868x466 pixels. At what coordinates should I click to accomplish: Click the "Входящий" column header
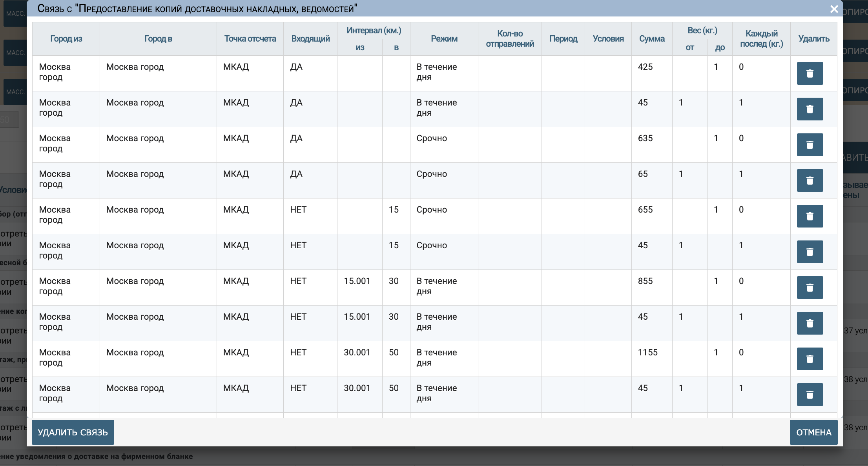(x=310, y=39)
